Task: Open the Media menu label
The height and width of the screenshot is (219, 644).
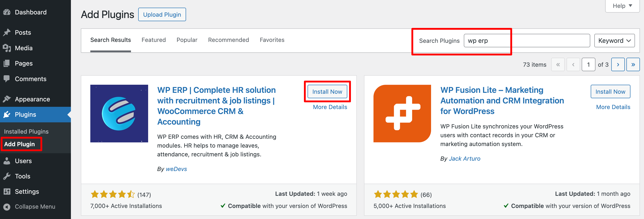Action: (24, 48)
